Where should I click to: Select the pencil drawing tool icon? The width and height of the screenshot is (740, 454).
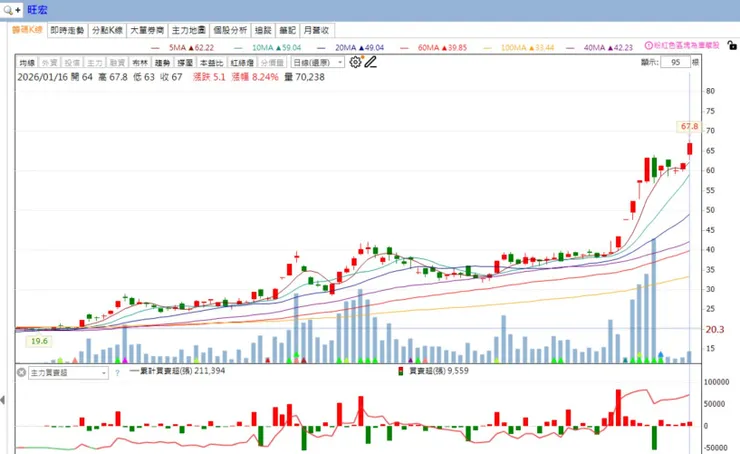coord(370,62)
